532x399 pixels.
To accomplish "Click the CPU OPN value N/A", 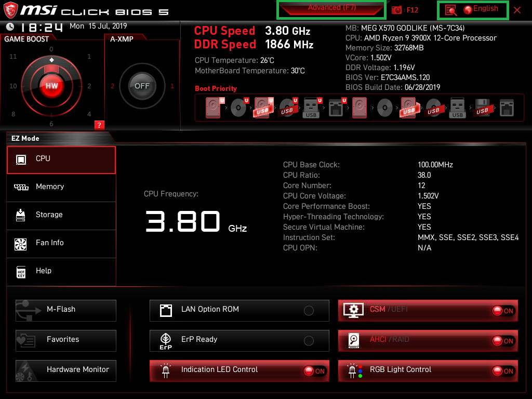I will point(424,248).
